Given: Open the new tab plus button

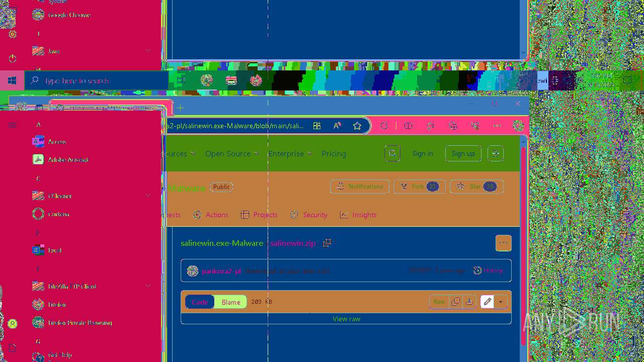Looking at the screenshot, I should [180, 108].
